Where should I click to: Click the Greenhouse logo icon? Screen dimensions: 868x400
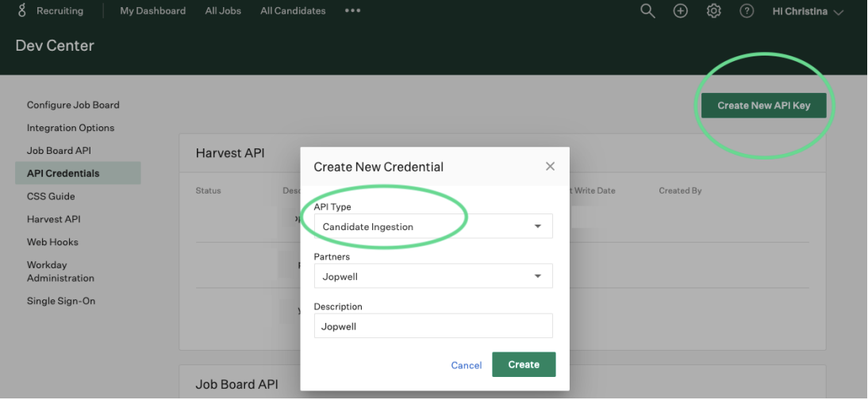point(21,10)
